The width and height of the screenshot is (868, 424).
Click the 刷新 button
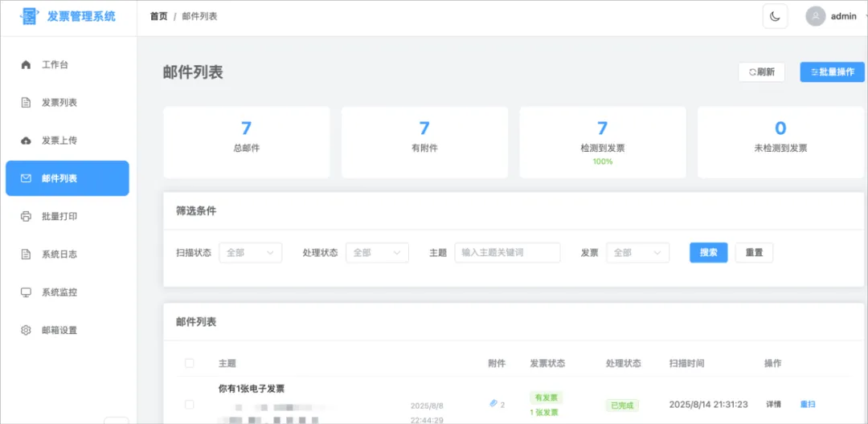pyautogui.click(x=761, y=71)
